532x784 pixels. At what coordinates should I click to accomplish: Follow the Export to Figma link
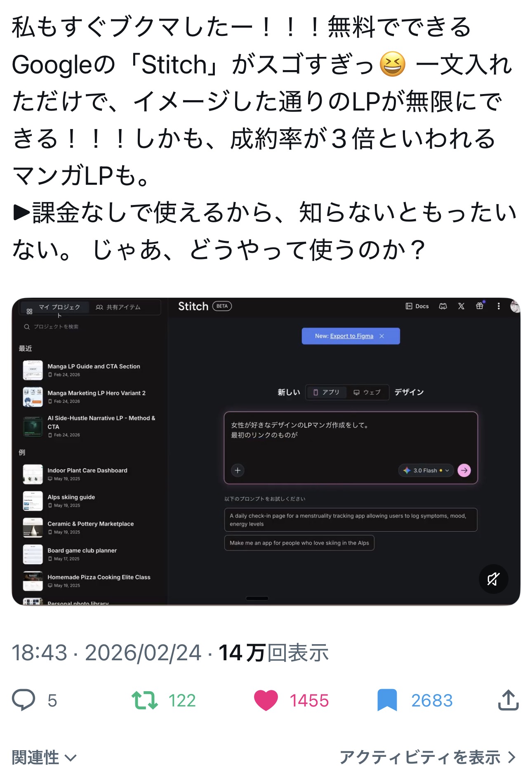tap(352, 336)
